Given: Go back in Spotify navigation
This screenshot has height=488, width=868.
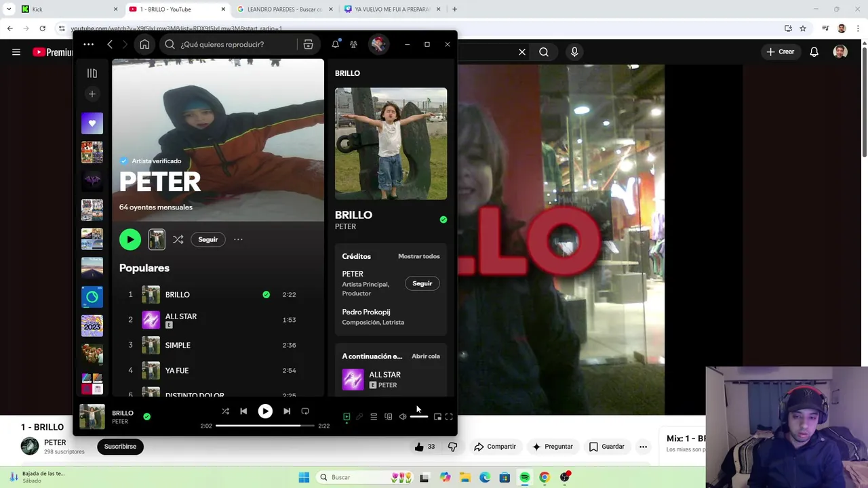Looking at the screenshot, I should coord(110,44).
